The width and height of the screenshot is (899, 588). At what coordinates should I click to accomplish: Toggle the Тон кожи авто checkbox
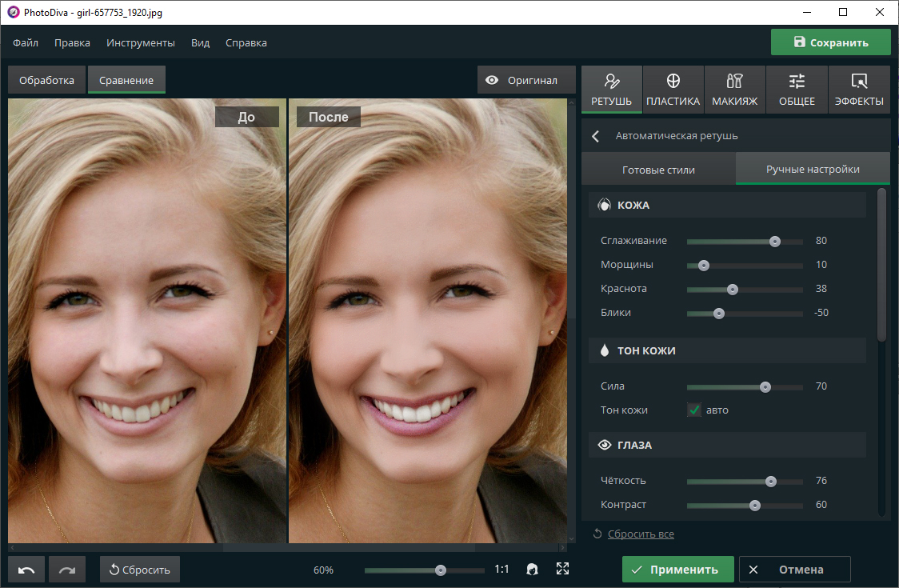694,410
